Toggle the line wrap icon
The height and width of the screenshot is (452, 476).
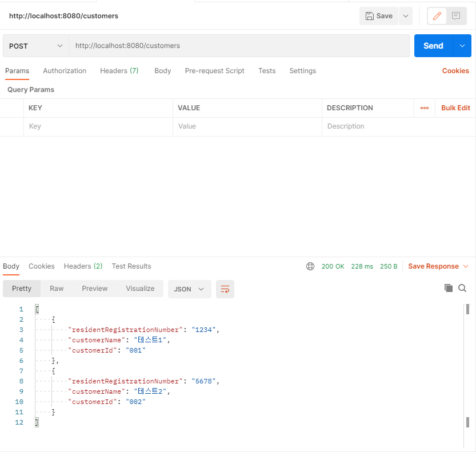click(x=225, y=289)
